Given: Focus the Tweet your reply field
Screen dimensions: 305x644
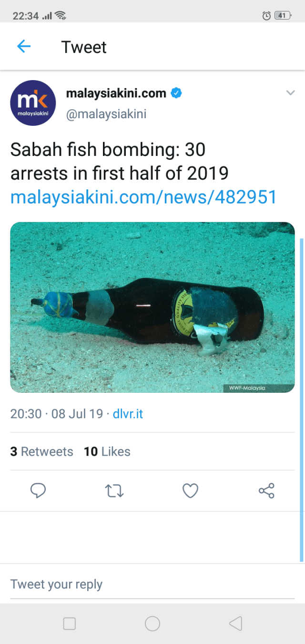Looking at the screenshot, I should [x=152, y=584].
